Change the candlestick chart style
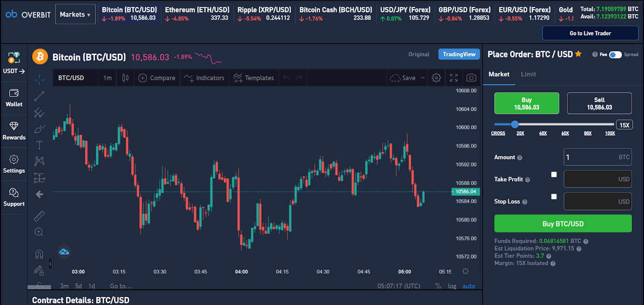Screen dimensions: 644x305 [x=125, y=78]
